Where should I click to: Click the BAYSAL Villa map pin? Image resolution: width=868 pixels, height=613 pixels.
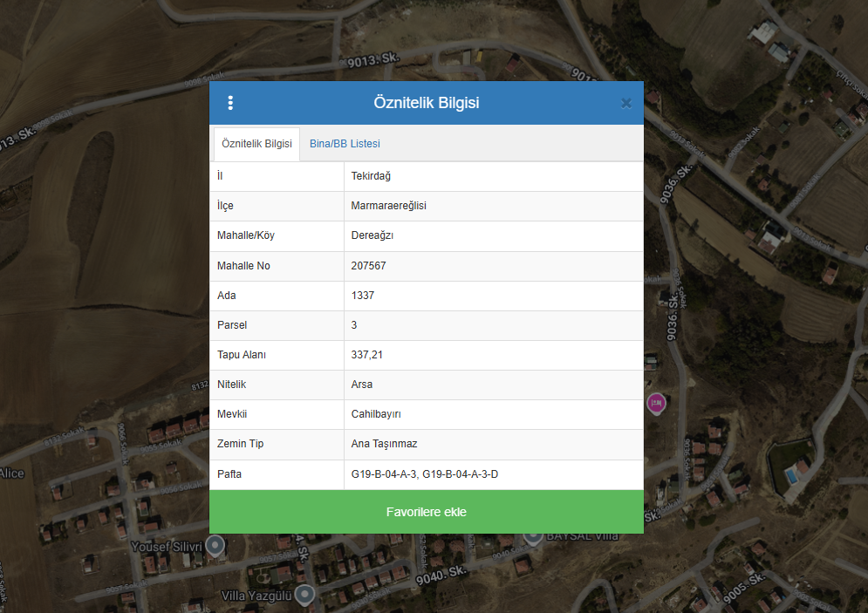point(533,537)
